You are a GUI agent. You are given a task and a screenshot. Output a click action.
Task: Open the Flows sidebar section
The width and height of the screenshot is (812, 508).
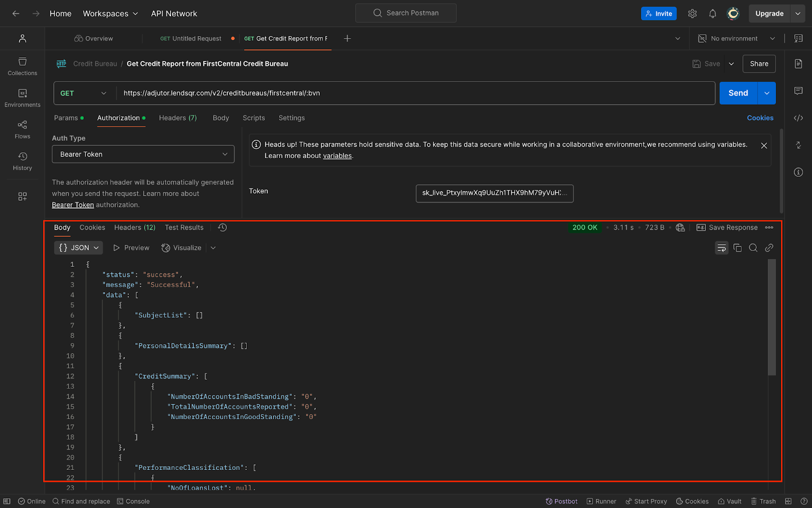click(22, 130)
